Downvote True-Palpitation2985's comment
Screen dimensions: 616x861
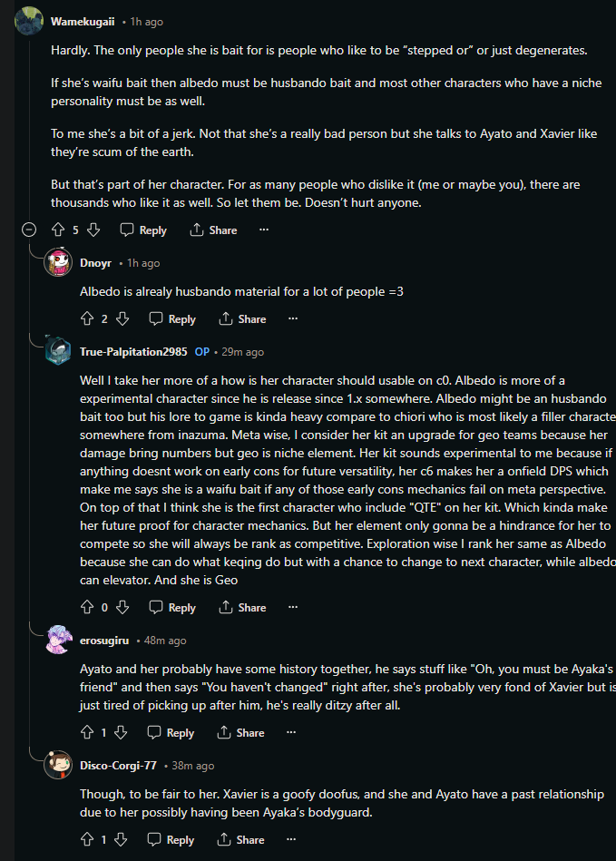pyautogui.click(x=122, y=608)
